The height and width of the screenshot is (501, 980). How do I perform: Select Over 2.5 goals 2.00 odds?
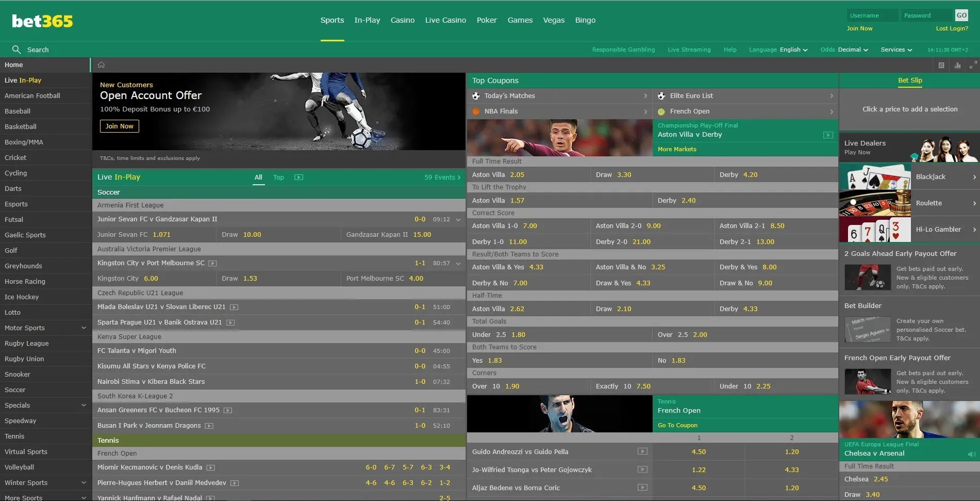click(745, 335)
